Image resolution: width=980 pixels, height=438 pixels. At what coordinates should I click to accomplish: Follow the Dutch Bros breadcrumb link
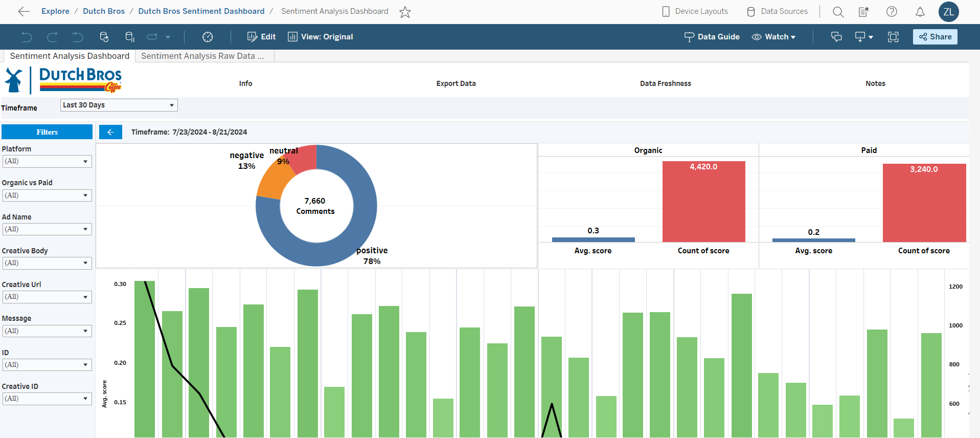coord(104,11)
